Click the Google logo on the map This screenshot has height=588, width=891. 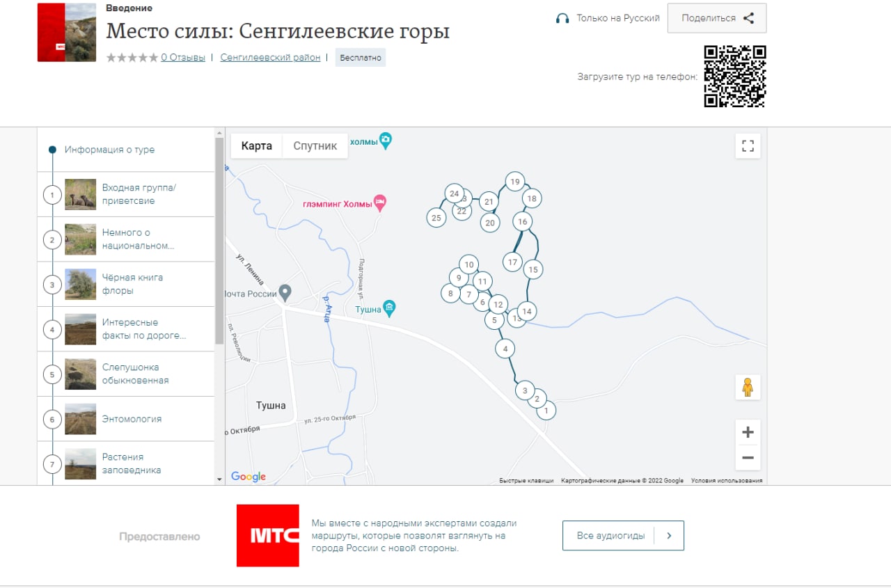(x=249, y=477)
